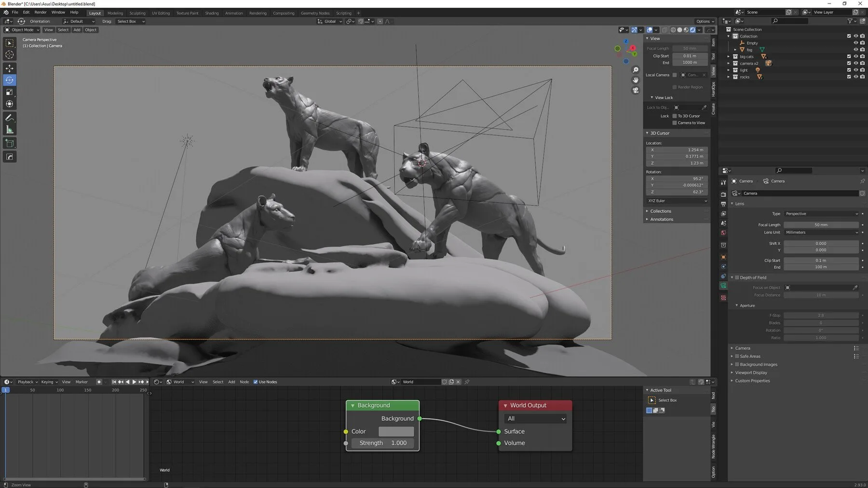Enable the Background Images checkbox
The image size is (868, 488).
pos(737,365)
